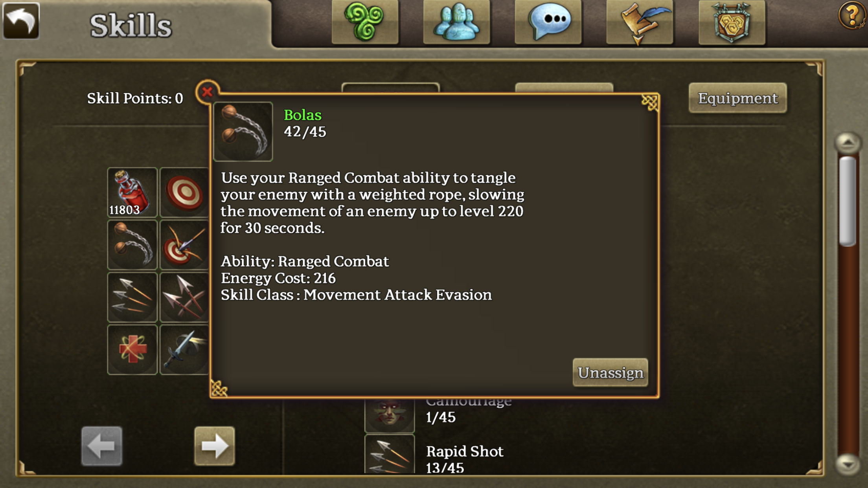Open the shield emblem icon
Viewport: 868px width, 488px height.
tap(732, 22)
